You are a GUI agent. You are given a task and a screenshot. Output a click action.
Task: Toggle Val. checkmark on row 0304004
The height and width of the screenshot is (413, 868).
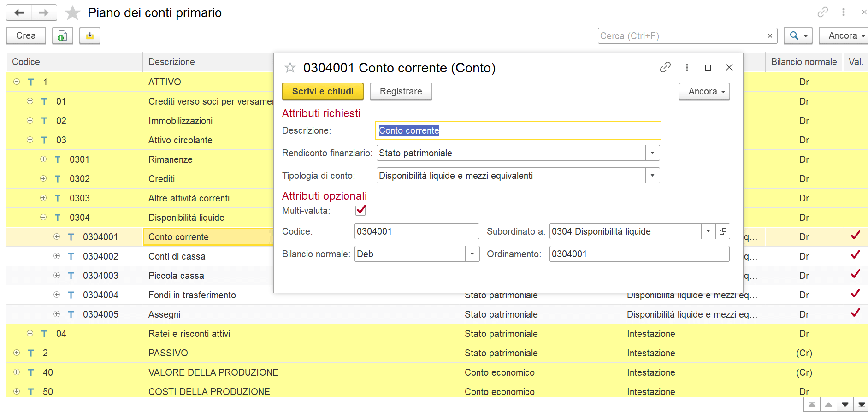pyautogui.click(x=856, y=294)
